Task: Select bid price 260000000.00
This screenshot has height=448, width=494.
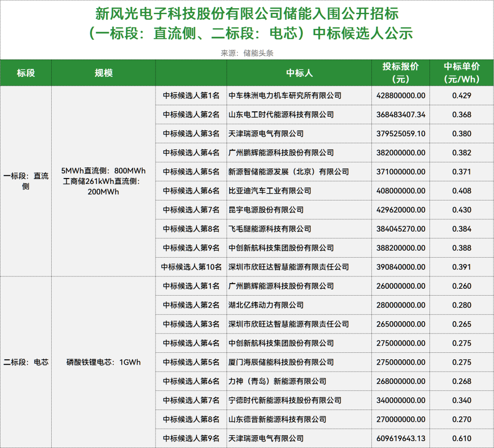Action: click(x=401, y=286)
